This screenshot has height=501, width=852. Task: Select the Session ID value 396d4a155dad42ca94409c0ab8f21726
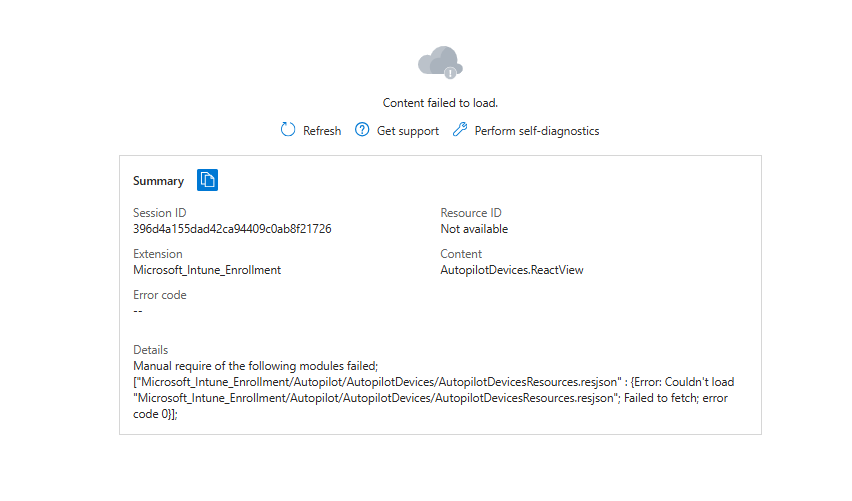(232, 229)
